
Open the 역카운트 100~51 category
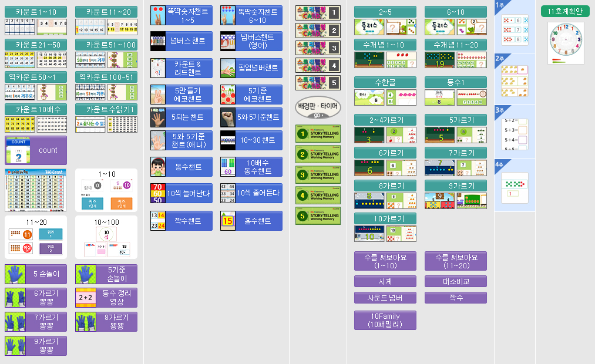point(106,77)
